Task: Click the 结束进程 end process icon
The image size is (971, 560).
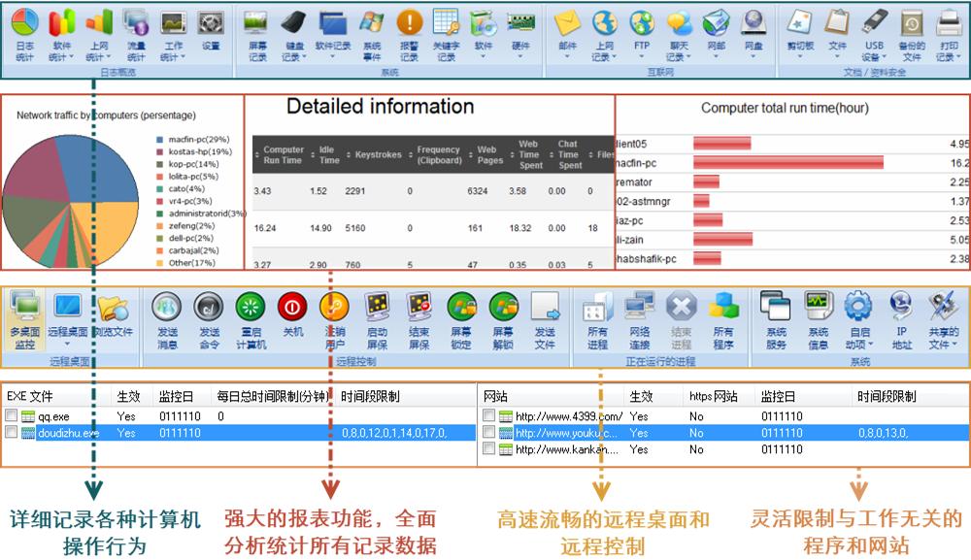Action: coord(682,307)
